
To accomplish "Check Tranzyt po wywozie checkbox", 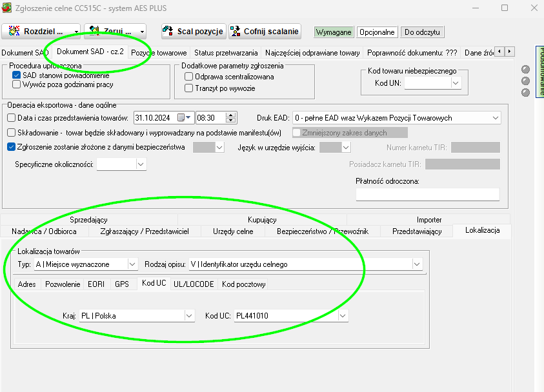I will [188, 88].
